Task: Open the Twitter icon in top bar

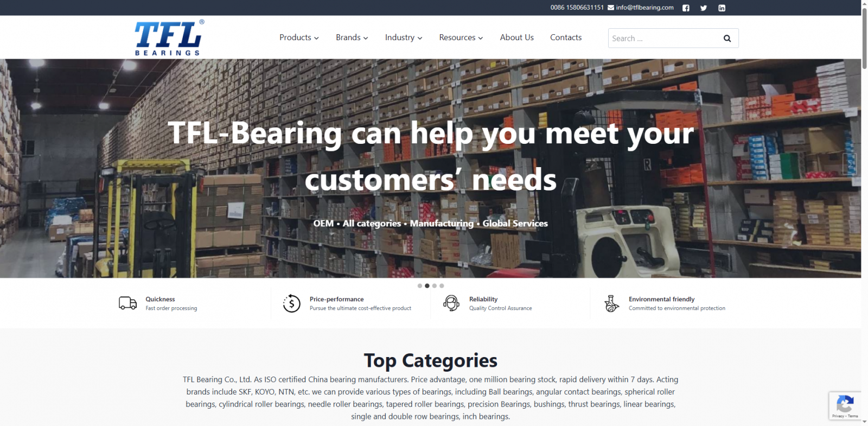Action: click(704, 8)
